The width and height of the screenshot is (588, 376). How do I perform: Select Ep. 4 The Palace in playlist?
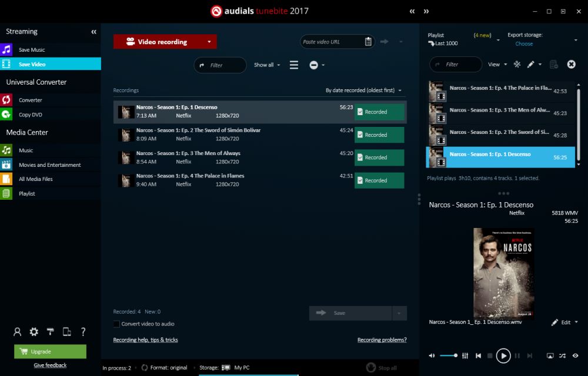(x=500, y=91)
